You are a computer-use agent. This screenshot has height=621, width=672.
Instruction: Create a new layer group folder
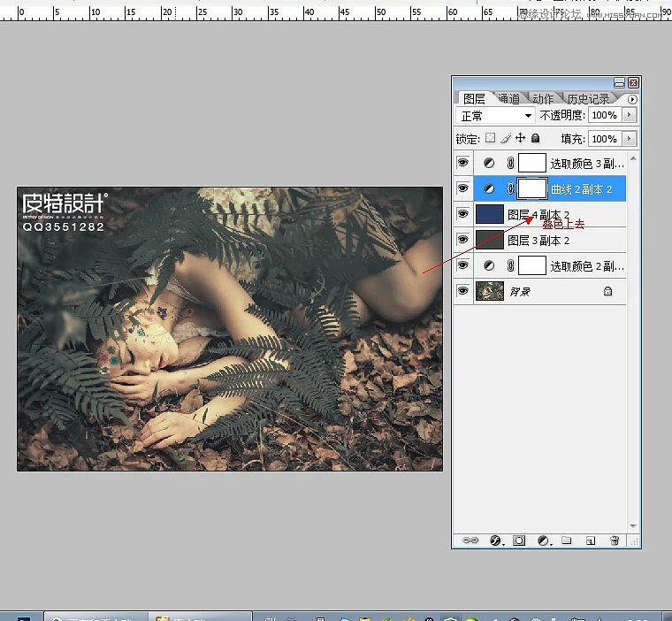point(567,540)
